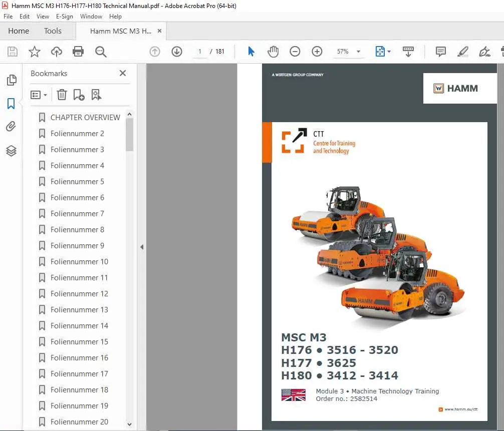
Task: Jump to bookmark Foliennummer 12
Action: click(79, 294)
